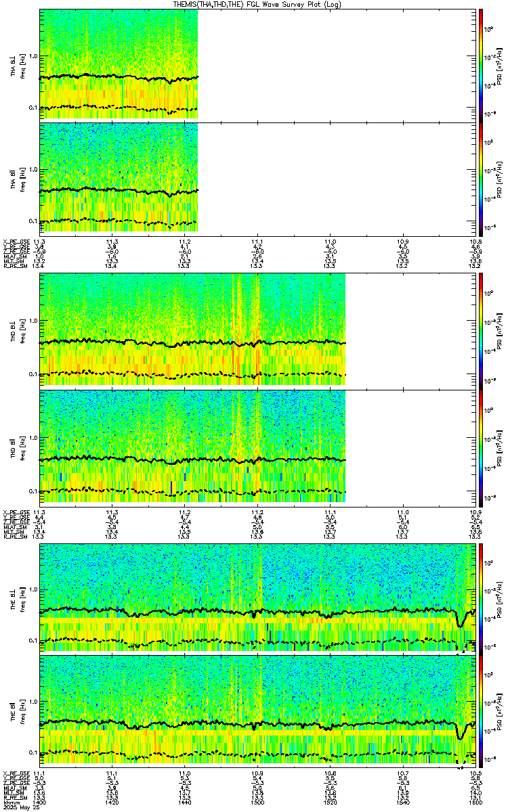508x812 pixels.
Task: Click the PSD color bar beside THA B-parallel panel
Action: tap(480, 179)
